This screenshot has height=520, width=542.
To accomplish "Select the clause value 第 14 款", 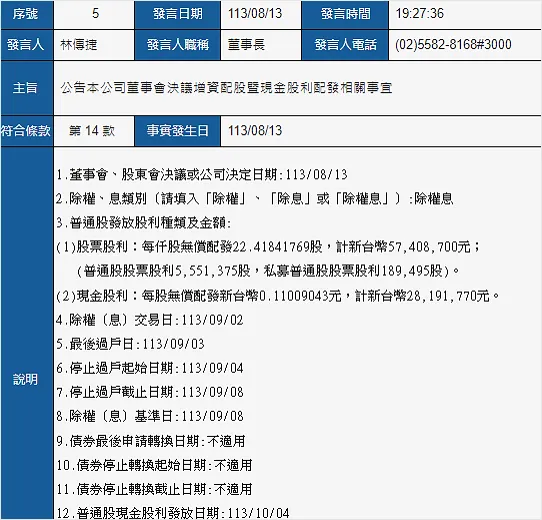I will coord(92,131).
